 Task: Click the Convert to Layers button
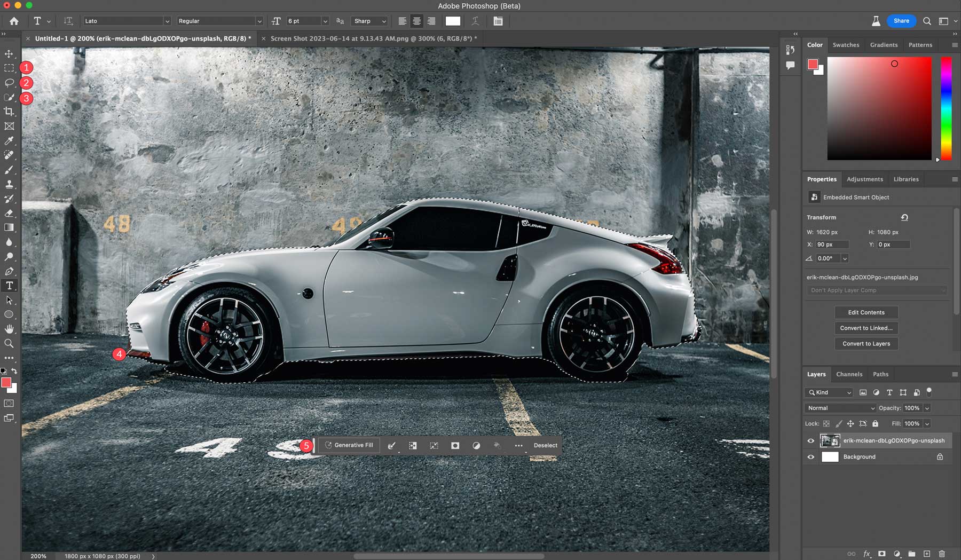coord(866,344)
